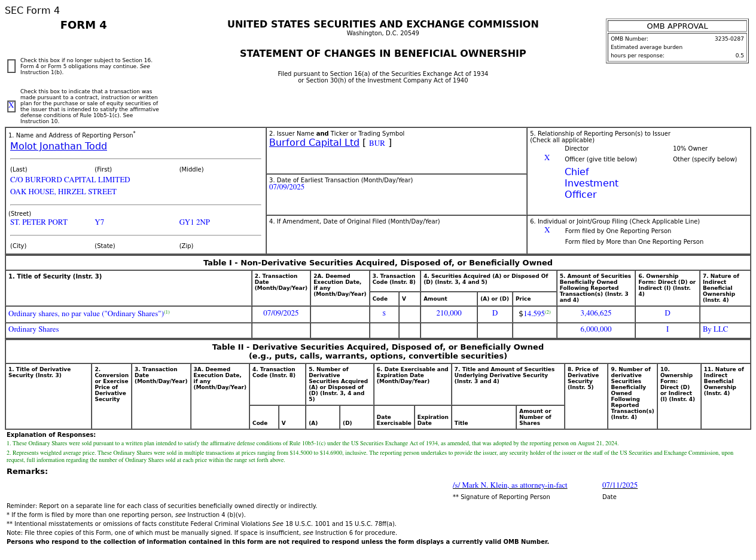756x560 pixels.
Task: Click the Table I transaction date cell 07/09/2025
Action: coord(281,314)
